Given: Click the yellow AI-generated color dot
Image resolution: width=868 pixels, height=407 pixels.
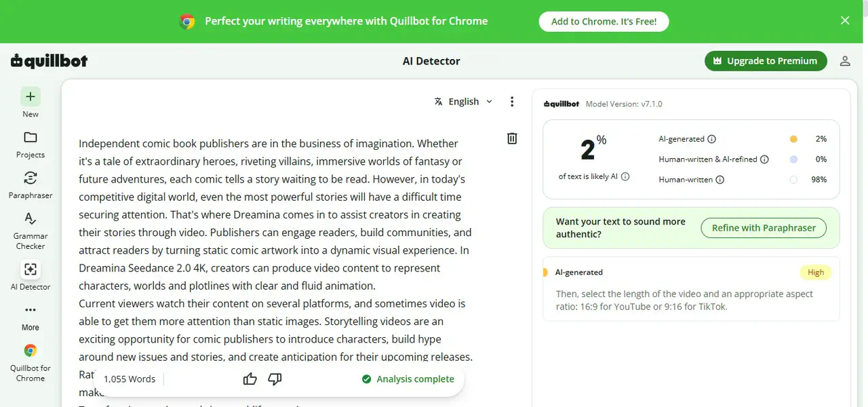Looking at the screenshot, I should 793,139.
